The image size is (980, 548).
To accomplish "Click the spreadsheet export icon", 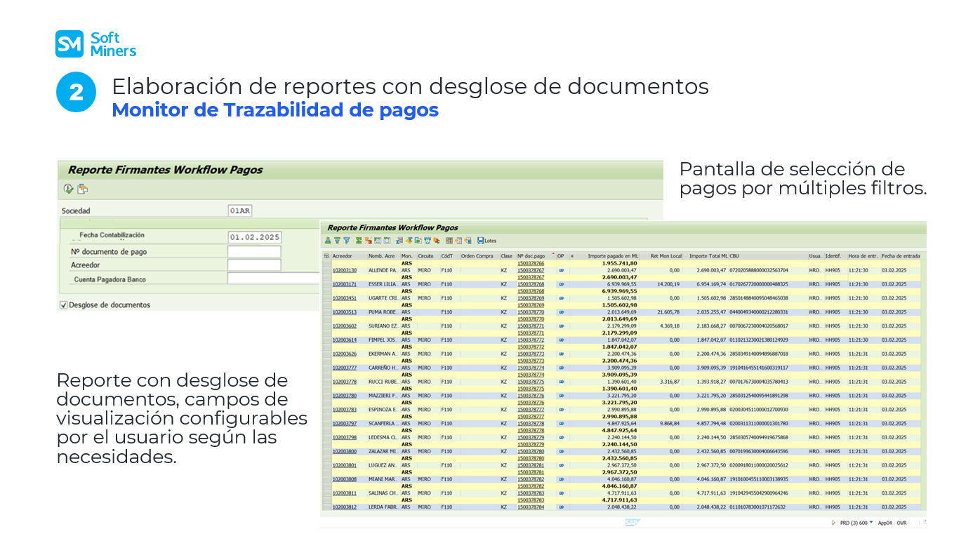I will pos(399,241).
